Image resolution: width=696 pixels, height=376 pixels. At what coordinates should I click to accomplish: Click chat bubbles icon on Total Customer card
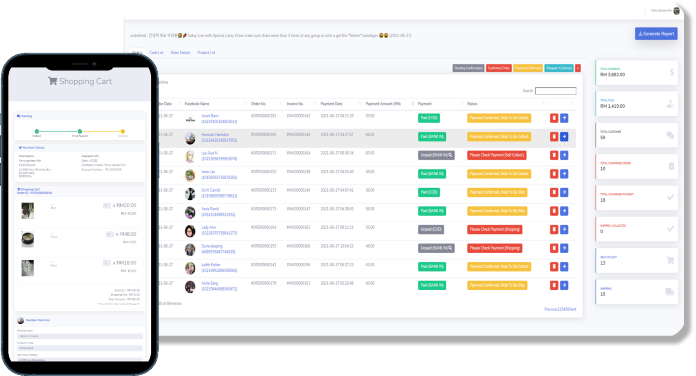coord(670,135)
